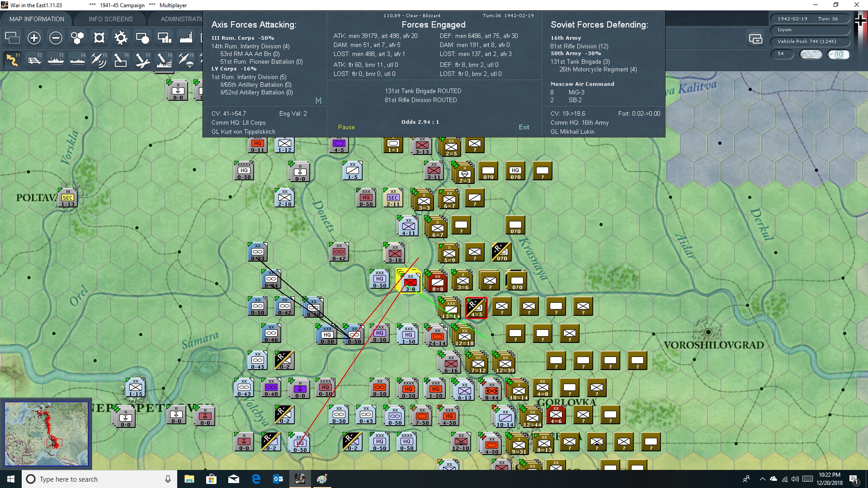Click the factory production icon
The width and height of the screenshot is (868, 488).
point(186,38)
